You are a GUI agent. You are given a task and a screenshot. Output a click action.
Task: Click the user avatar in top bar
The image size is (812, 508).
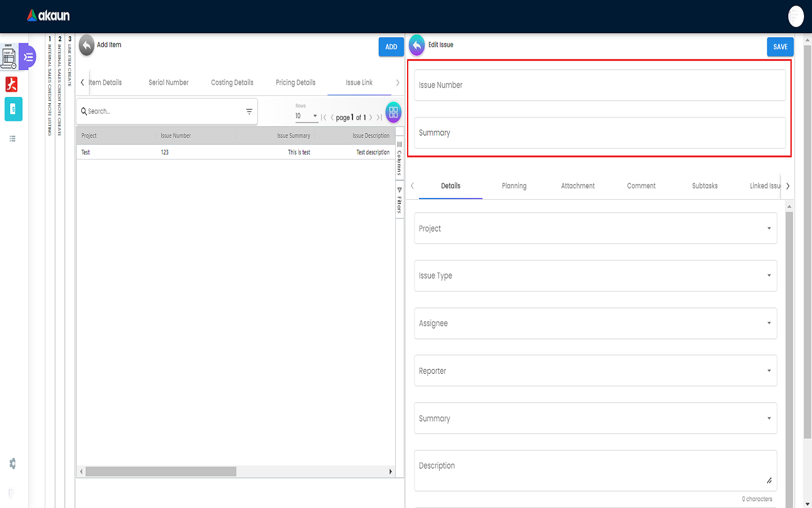tap(796, 16)
